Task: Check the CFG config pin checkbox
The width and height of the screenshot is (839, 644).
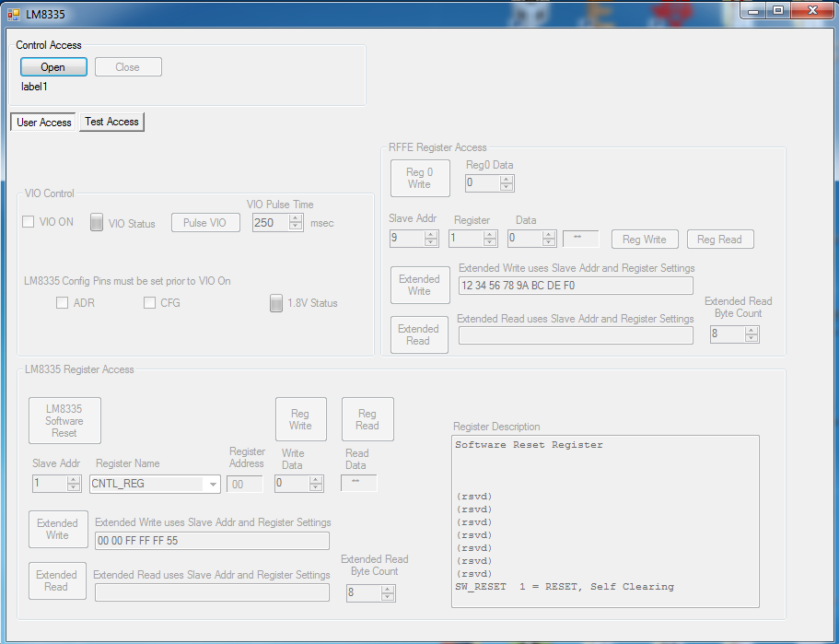Action: click(x=149, y=303)
